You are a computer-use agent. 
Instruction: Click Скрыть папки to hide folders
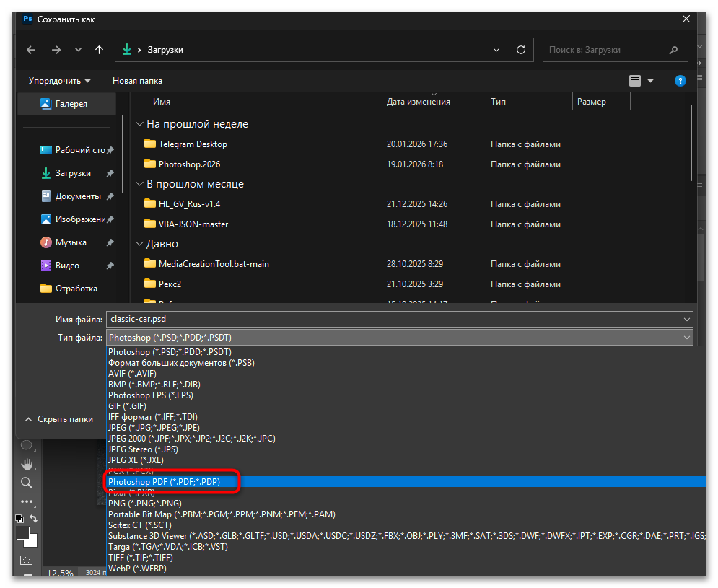(58, 419)
